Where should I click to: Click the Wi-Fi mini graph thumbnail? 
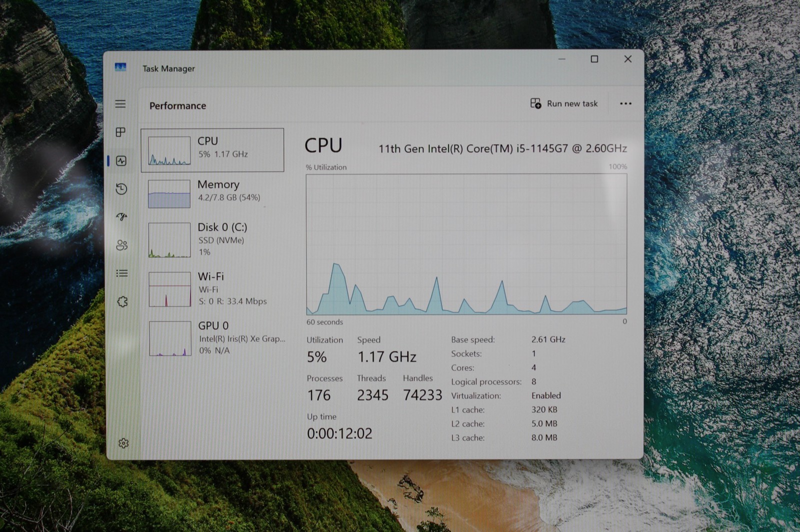(170, 289)
